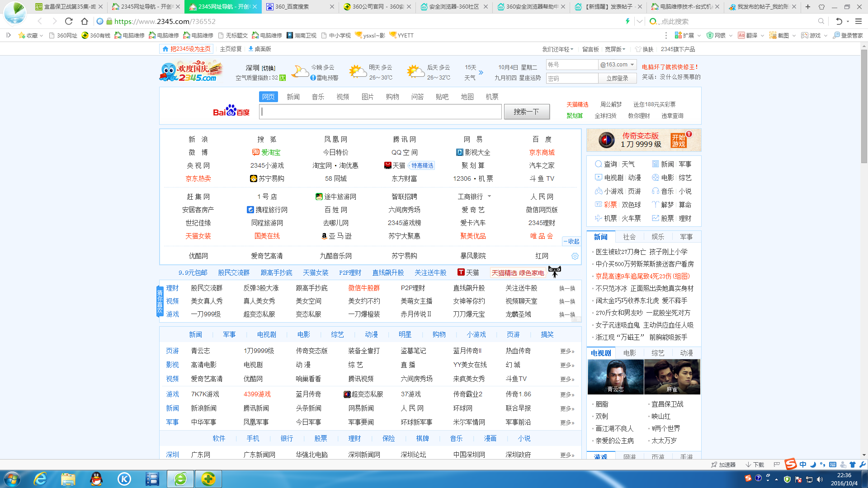Click 换一换 on the 理财 row

567,288
